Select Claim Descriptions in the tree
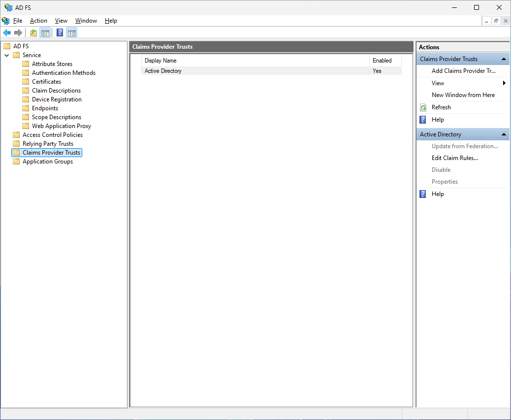This screenshot has height=420, width=511. [x=56, y=90]
